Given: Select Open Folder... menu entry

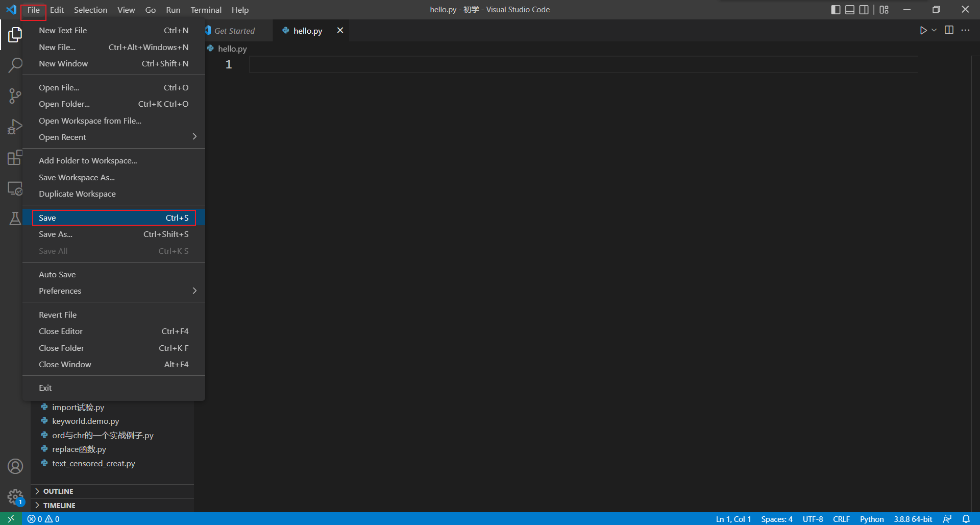Looking at the screenshot, I should coord(114,104).
